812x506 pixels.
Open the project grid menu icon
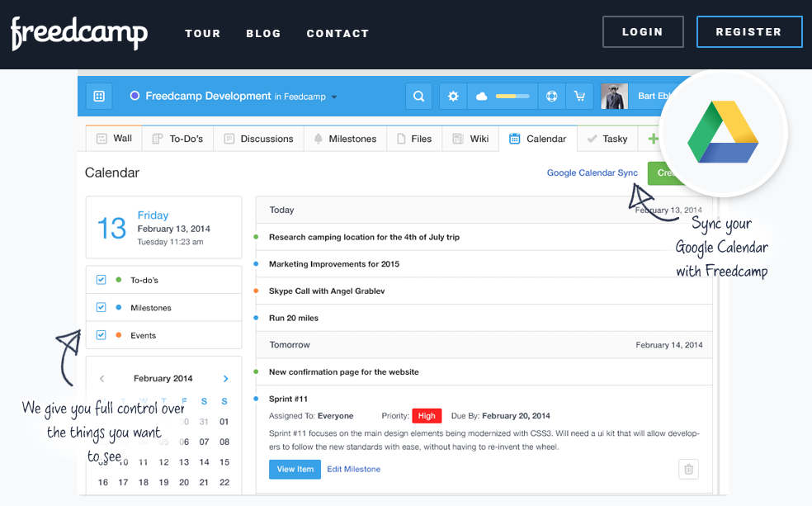99,97
